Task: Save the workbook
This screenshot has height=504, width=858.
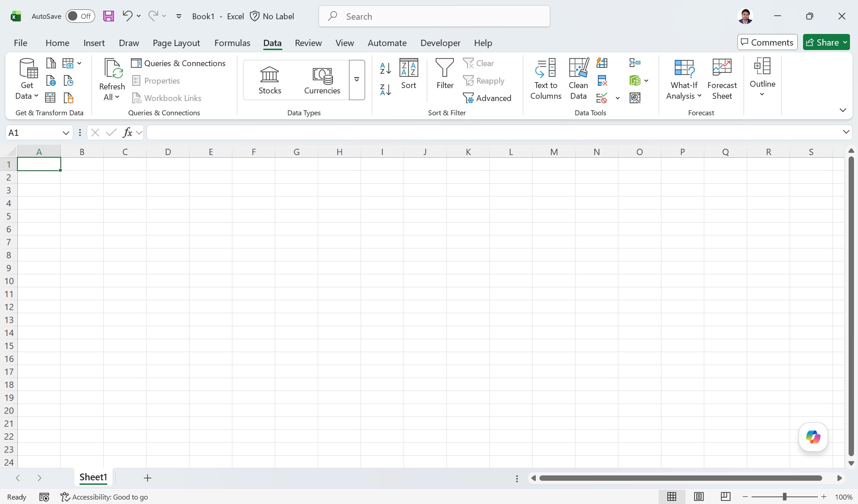Action: (x=109, y=16)
